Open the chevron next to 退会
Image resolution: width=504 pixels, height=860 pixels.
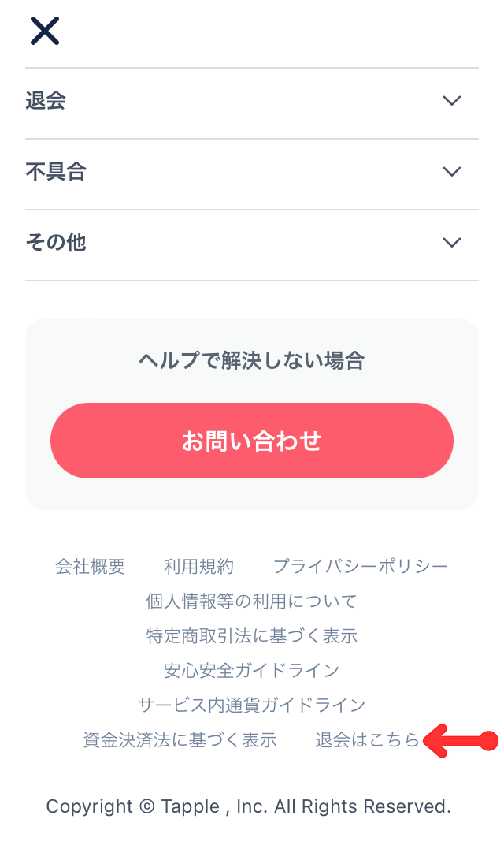[450, 101]
